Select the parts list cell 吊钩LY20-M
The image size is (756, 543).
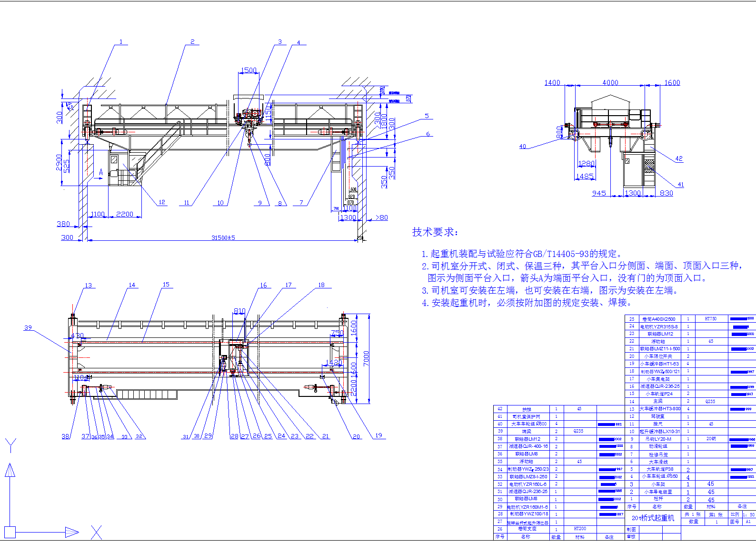658,439
